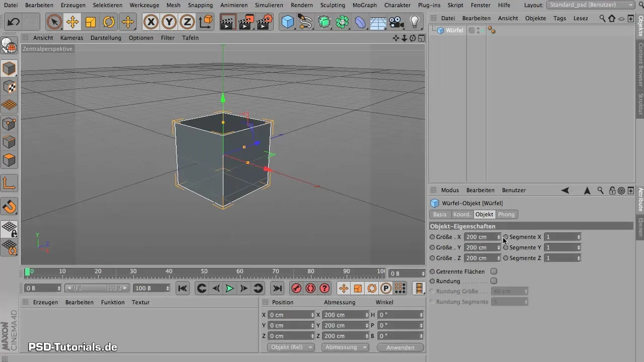Open material manager Erzeugen menu
The width and height of the screenshot is (644, 362).
(x=45, y=302)
